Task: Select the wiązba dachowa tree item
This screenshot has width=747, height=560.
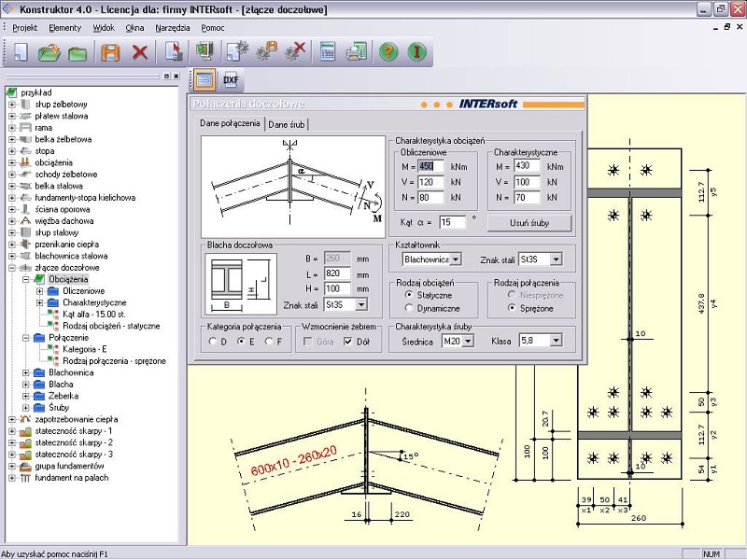Action: 63,221
